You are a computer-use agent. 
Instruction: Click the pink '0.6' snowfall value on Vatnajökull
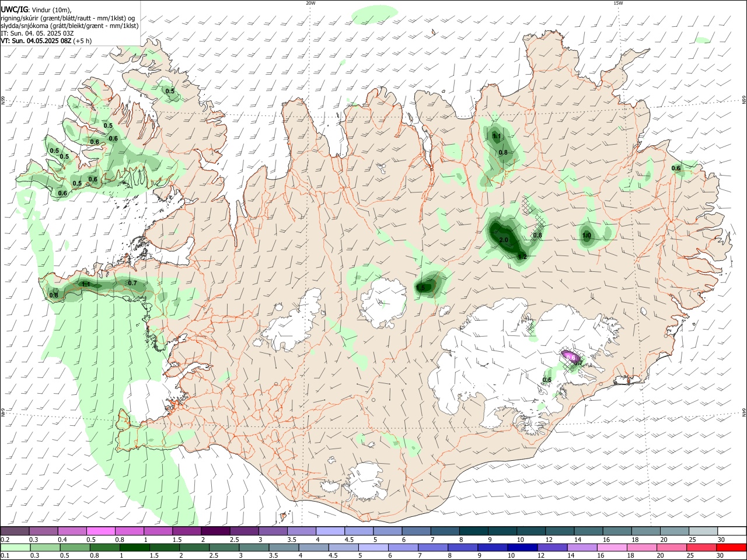point(571,357)
